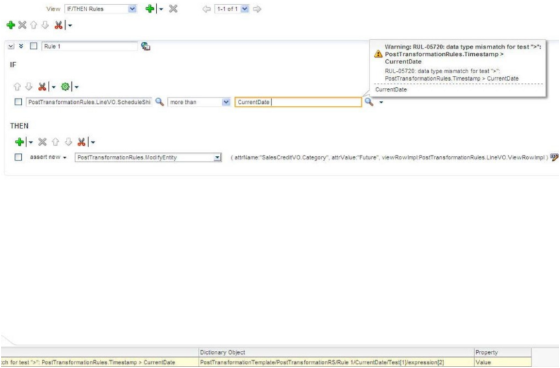This screenshot has width=560, height=368.
Task: Open dropdown arrow next to IF cut icon
Action: [x=54, y=87]
